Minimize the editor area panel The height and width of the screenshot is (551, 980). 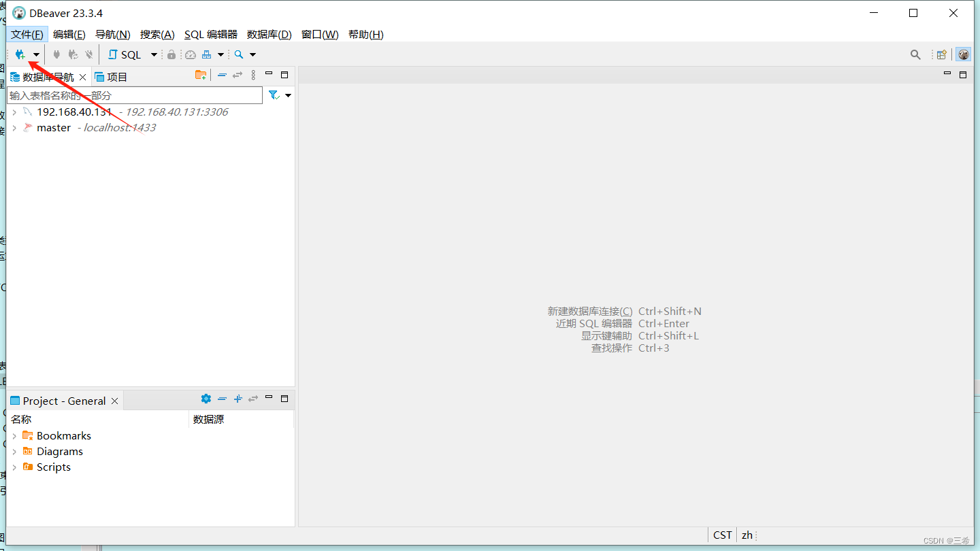pos(947,73)
